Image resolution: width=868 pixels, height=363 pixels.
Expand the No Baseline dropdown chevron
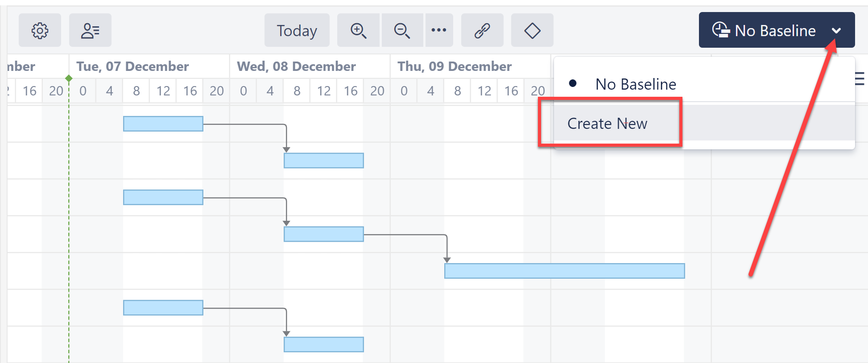coord(837,31)
